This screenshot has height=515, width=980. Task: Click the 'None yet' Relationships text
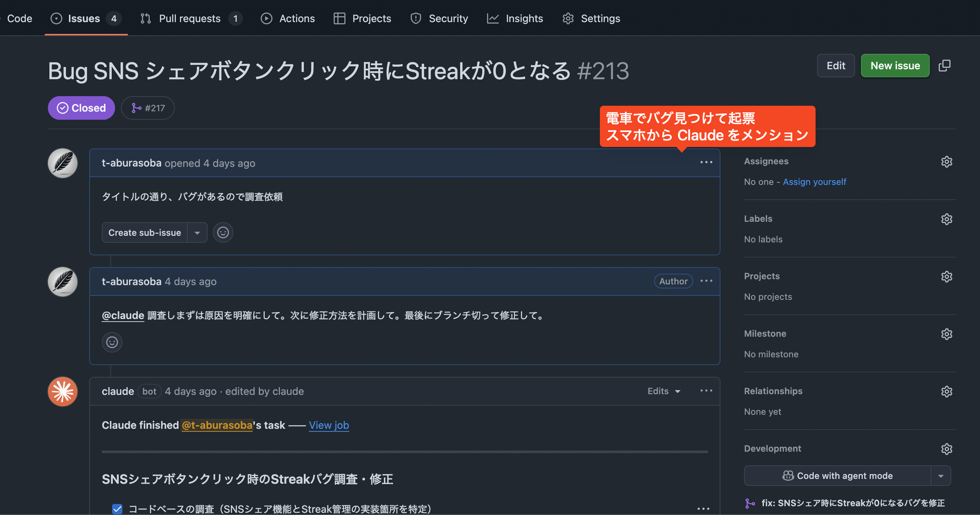(x=762, y=411)
